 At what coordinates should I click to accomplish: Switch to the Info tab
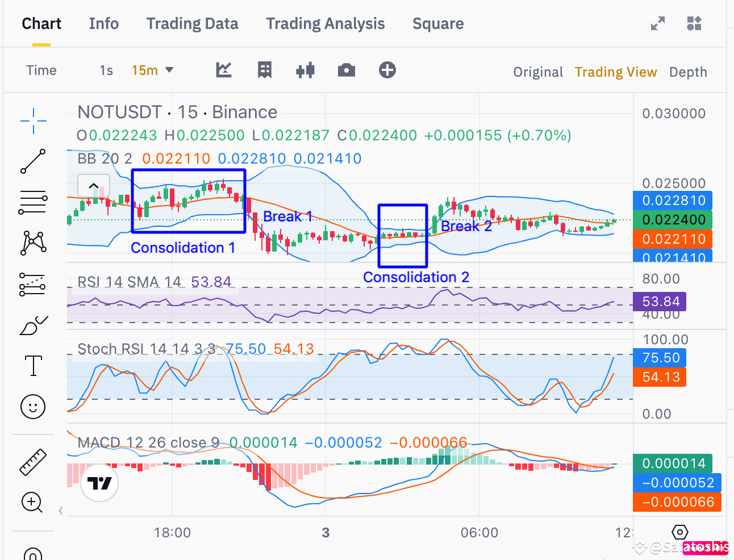click(103, 23)
